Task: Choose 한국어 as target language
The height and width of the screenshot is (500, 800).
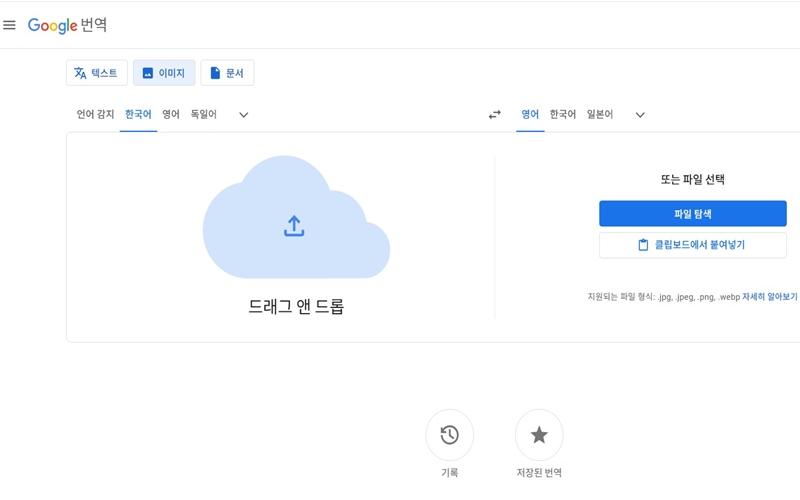Action: click(563, 114)
